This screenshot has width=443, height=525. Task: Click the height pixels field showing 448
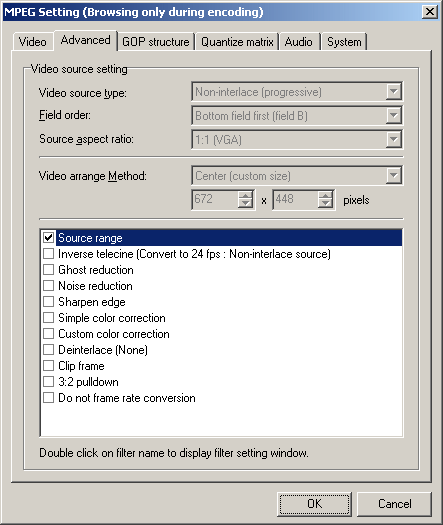click(x=295, y=200)
